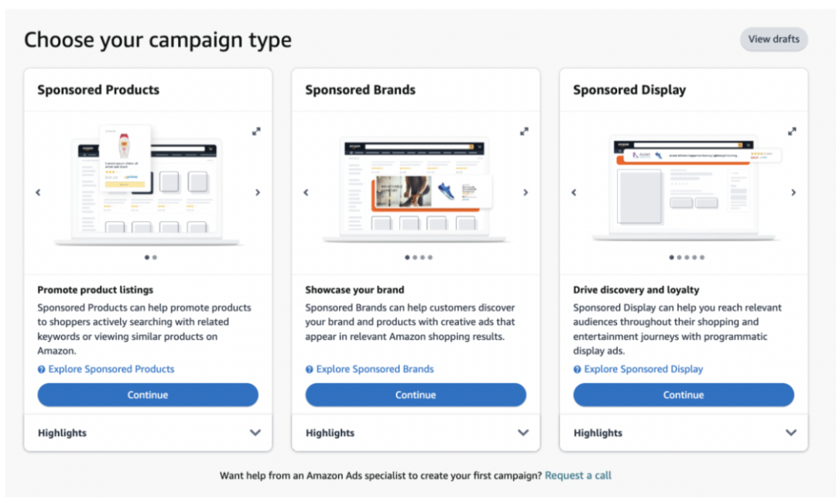The width and height of the screenshot is (836, 504).
Task: Expand the Sponsored Products preview image
Action: tap(256, 132)
